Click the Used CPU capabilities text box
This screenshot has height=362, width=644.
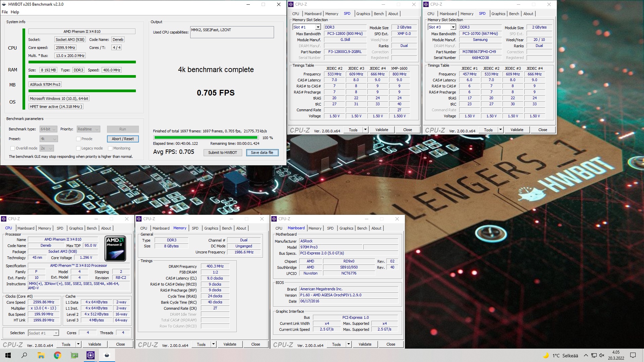click(232, 32)
